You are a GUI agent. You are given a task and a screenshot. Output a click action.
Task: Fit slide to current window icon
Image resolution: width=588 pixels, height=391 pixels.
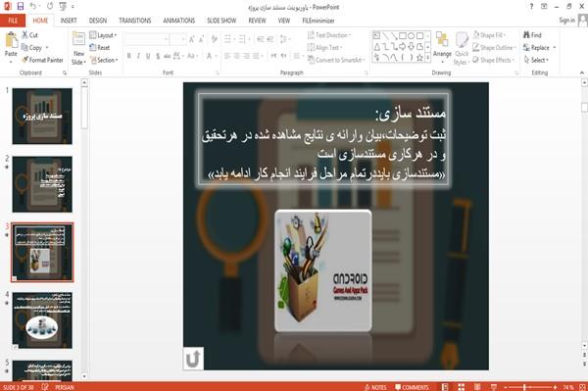click(x=582, y=387)
